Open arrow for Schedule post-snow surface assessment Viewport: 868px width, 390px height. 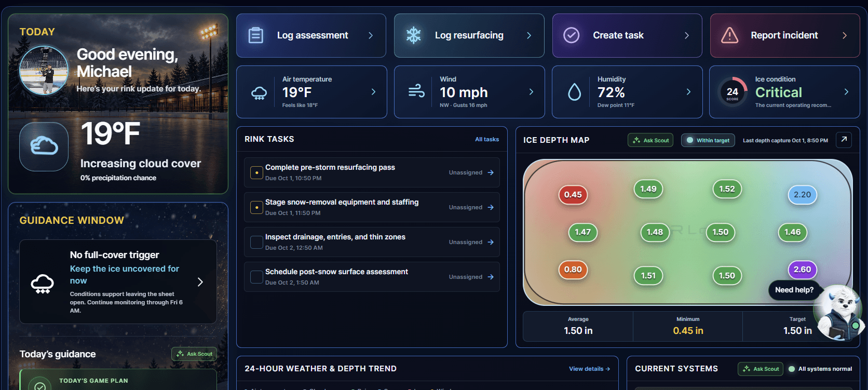[x=491, y=277]
